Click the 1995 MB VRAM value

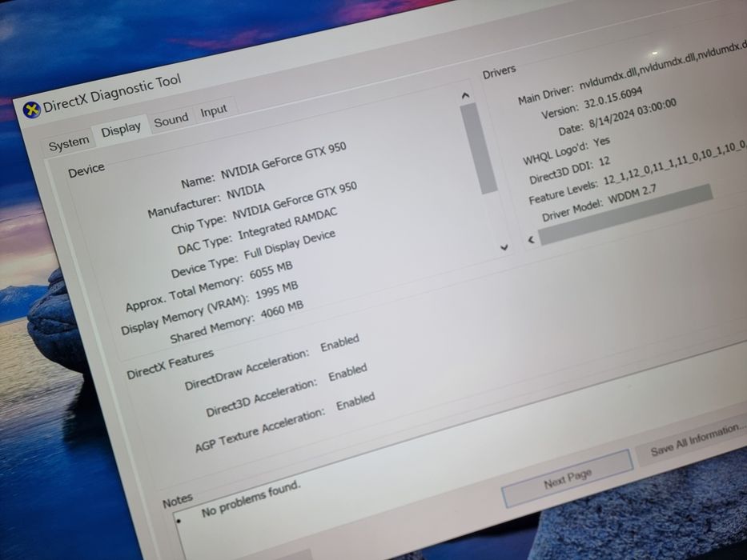click(x=277, y=290)
